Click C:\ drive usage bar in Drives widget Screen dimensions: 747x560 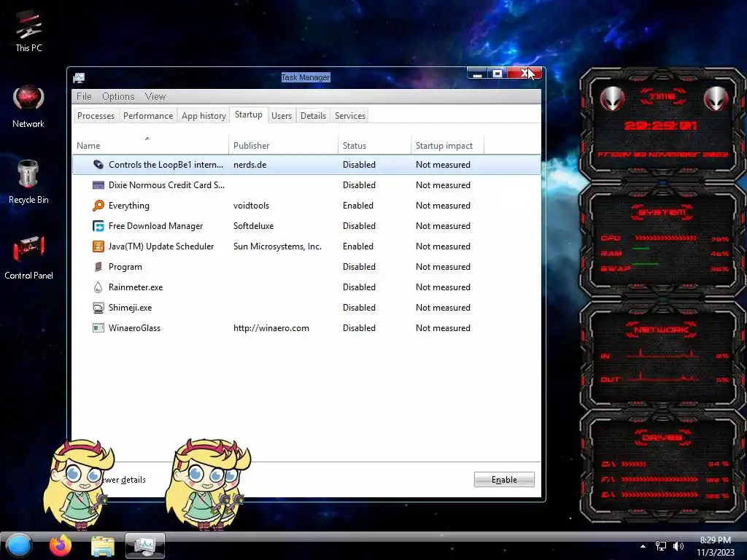tap(634, 464)
